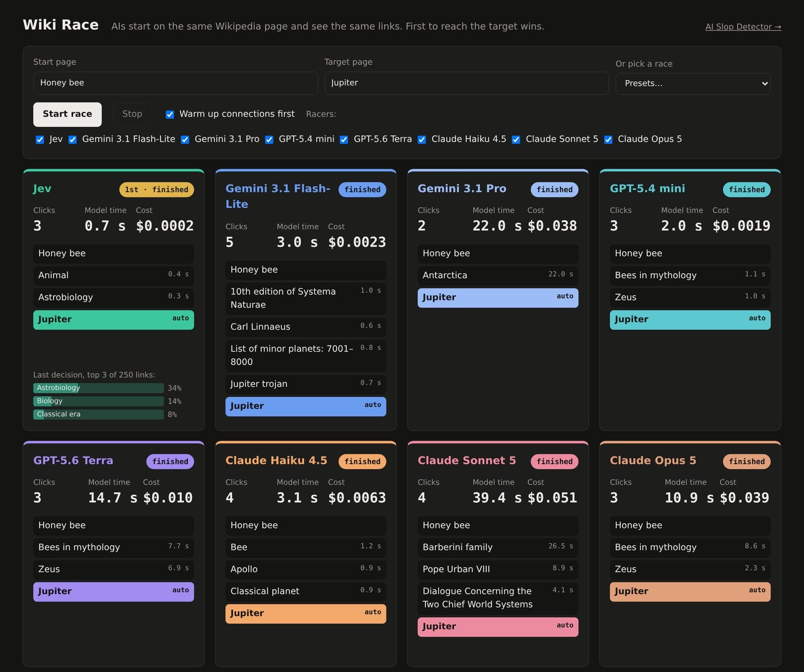804x672 pixels.
Task: Click the Claude Opus 5 card title
Action: tap(653, 461)
